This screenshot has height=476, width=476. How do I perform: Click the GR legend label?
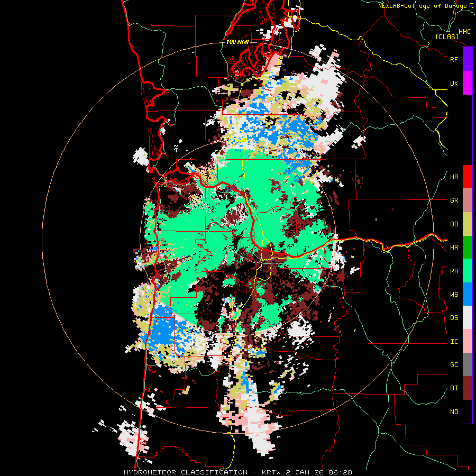pos(454,200)
